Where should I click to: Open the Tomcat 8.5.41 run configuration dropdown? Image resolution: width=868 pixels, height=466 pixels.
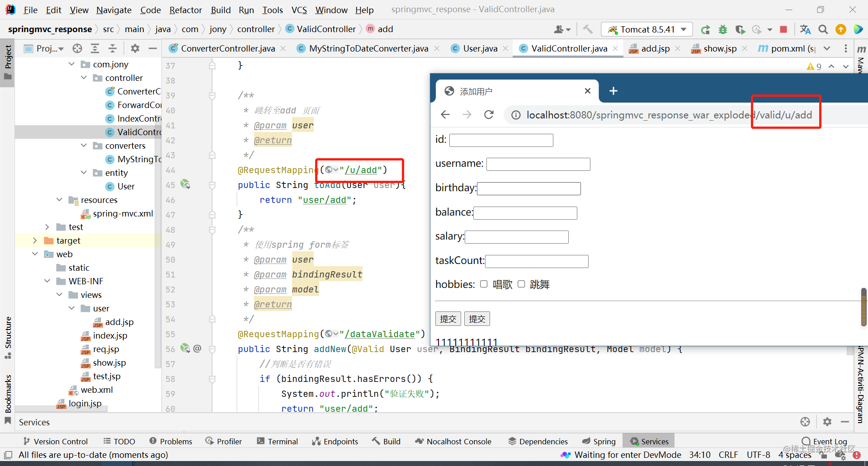pos(646,29)
